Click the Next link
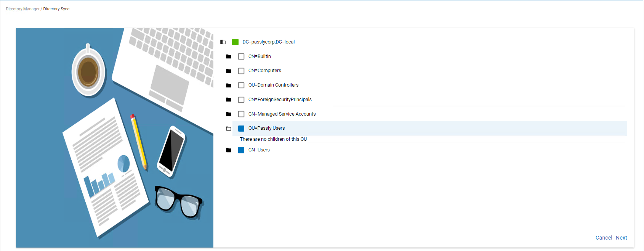The height and width of the screenshot is (251, 644). click(622, 238)
